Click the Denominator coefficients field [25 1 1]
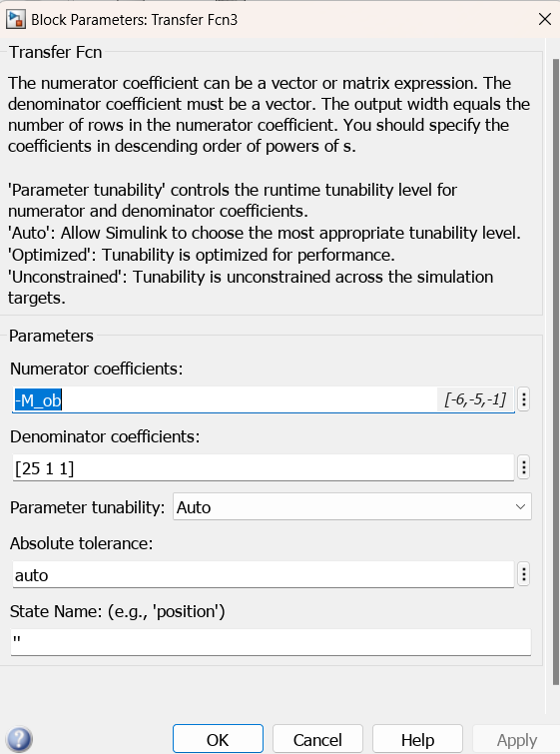Image resolution: width=560 pixels, height=754 pixels. (264, 467)
